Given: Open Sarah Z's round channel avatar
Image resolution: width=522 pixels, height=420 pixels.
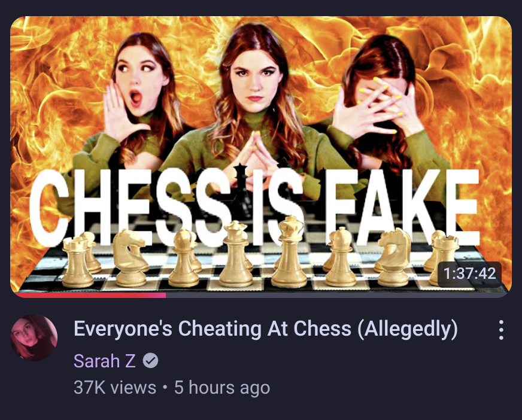Looking at the screenshot, I should tap(34, 338).
